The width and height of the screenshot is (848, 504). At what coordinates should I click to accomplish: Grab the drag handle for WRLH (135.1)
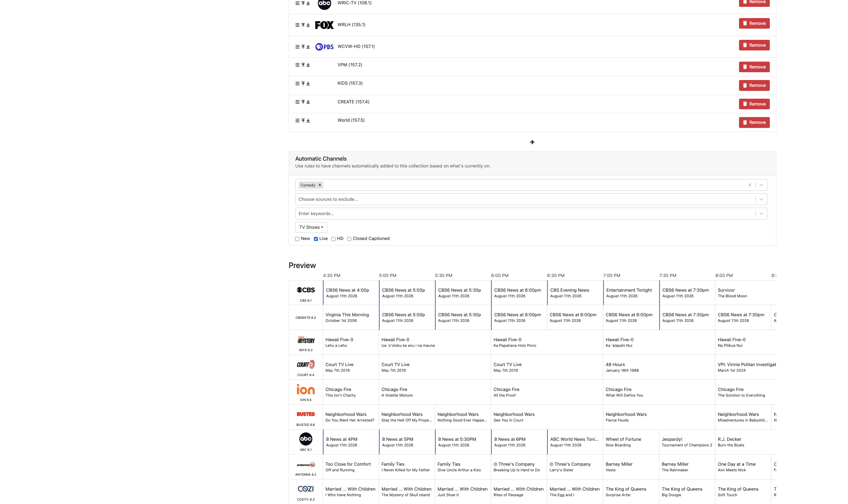point(297,25)
